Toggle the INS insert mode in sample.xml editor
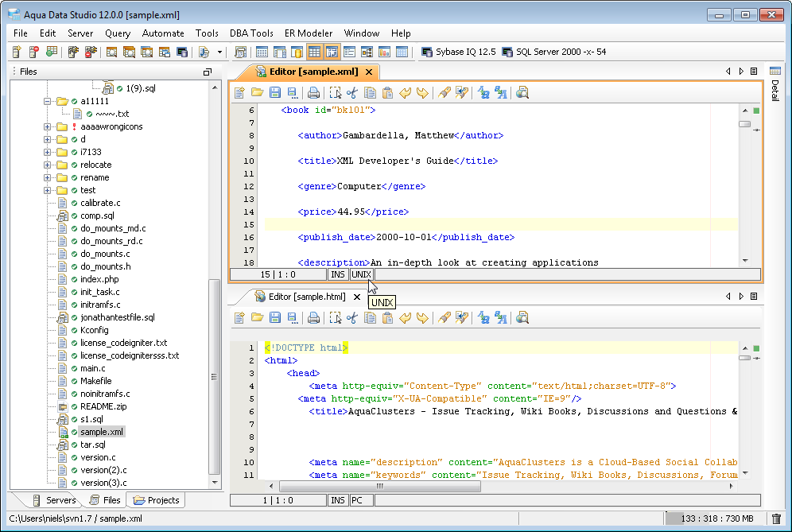Image resolution: width=792 pixels, height=532 pixels. pos(338,274)
